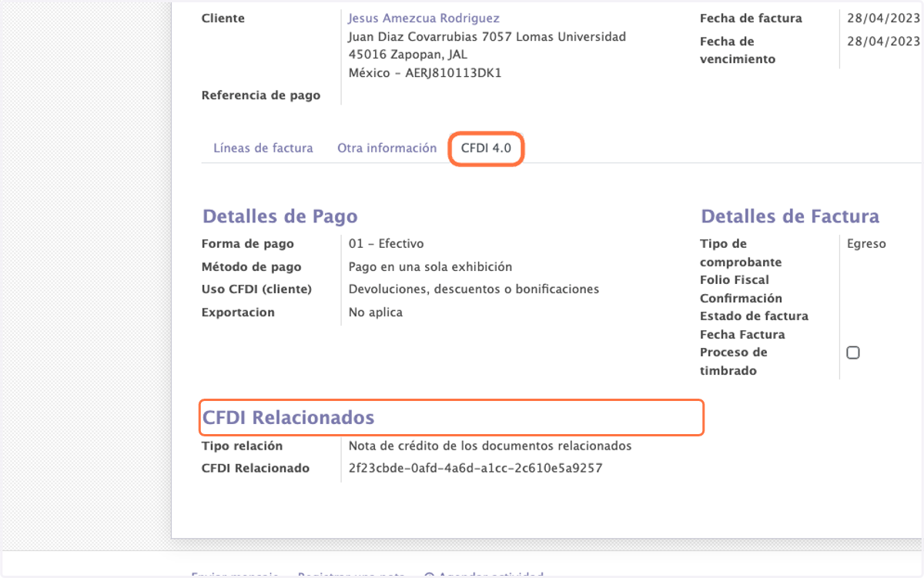Click the Fecha de factura date 28/04/2023
This screenshot has width=924, height=578.
coord(883,18)
